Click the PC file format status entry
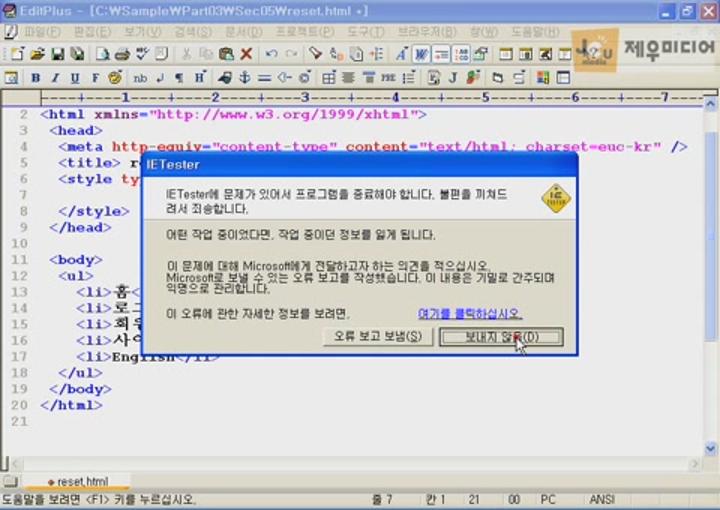Viewport: 720px width, 510px height. [x=548, y=499]
